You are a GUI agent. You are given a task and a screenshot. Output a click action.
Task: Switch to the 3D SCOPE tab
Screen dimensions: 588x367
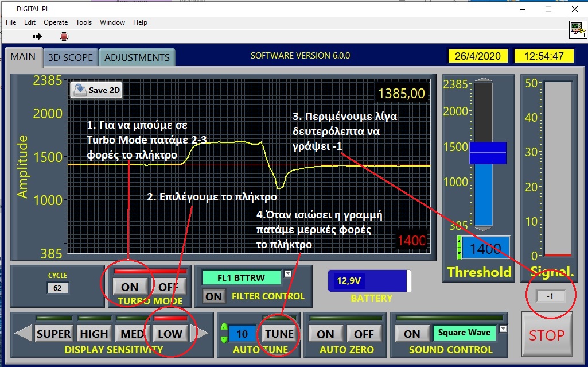(70, 57)
